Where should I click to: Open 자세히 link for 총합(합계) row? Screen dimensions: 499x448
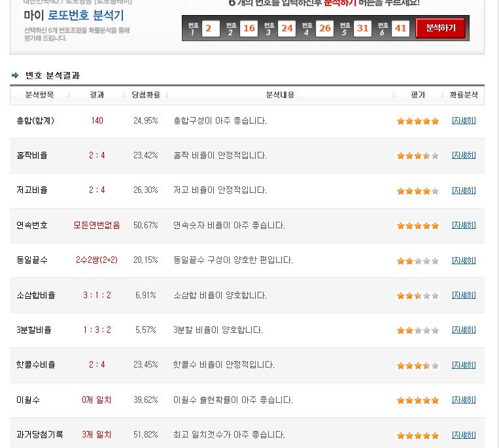464,120
